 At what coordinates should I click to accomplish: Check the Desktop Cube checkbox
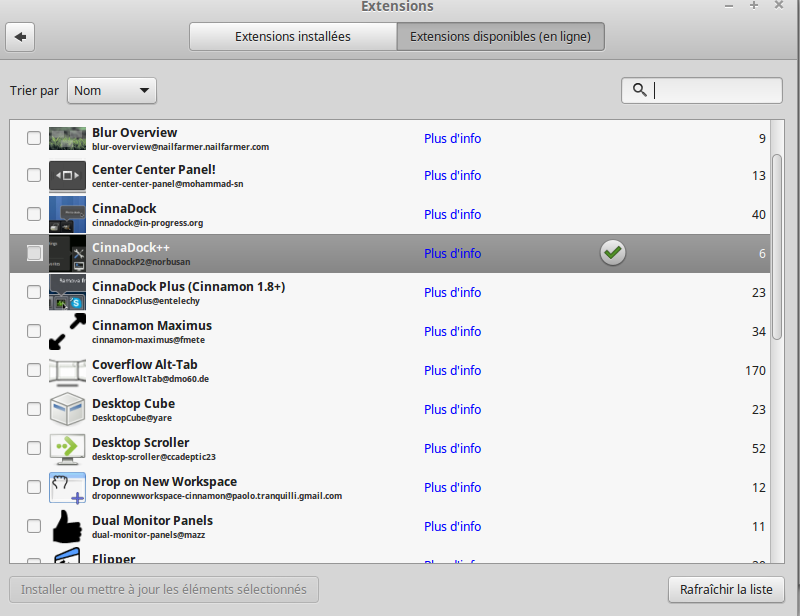(34, 409)
